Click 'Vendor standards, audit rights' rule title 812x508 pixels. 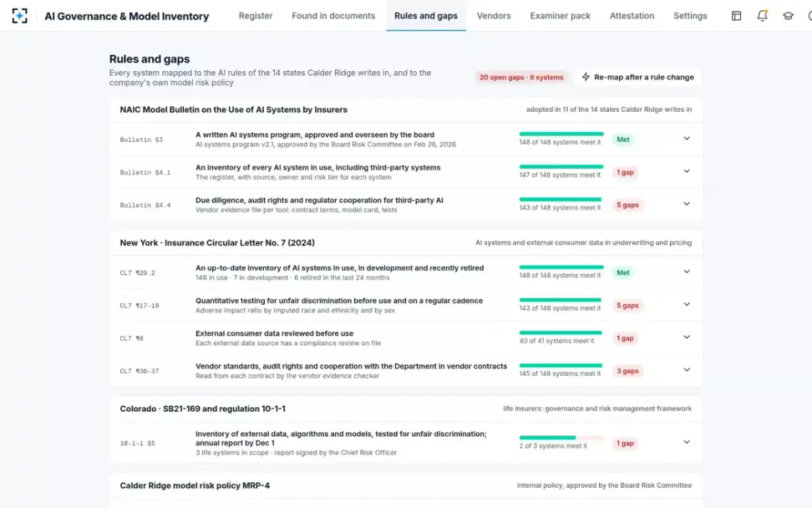pyautogui.click(x=351, y=366)
